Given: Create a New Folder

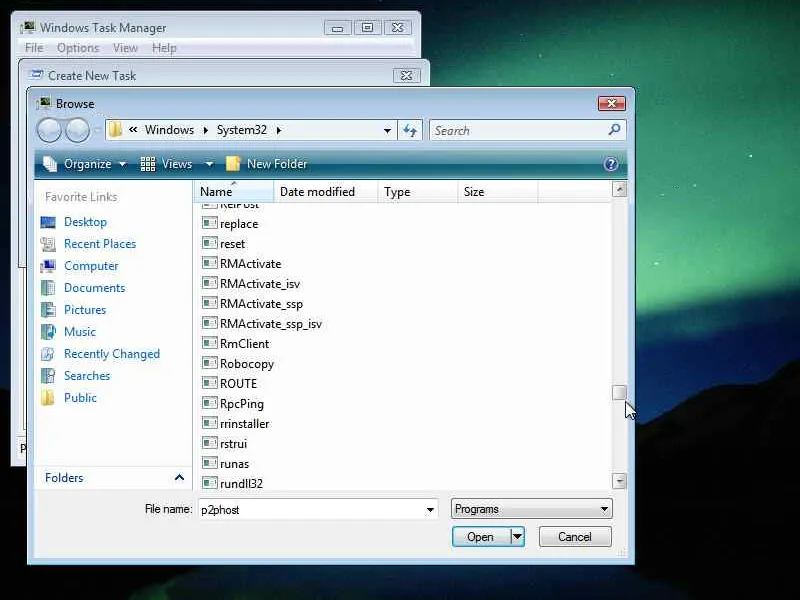Looking at the screenshot, I should click(x=266, y=164).
